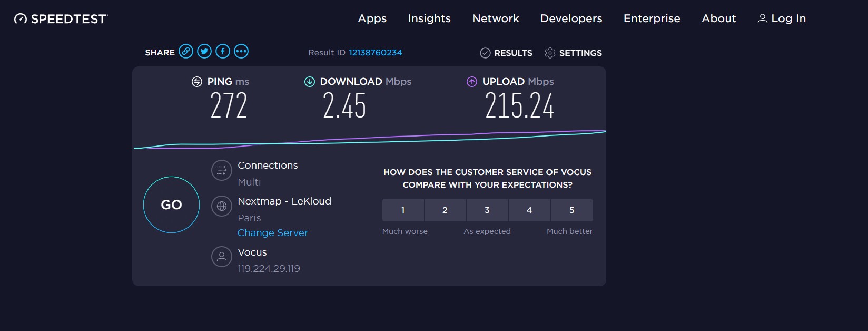The width and height of the screenshot is (868, 331).
Task: Click the Settings gear icon
Action: coord(550,53)
